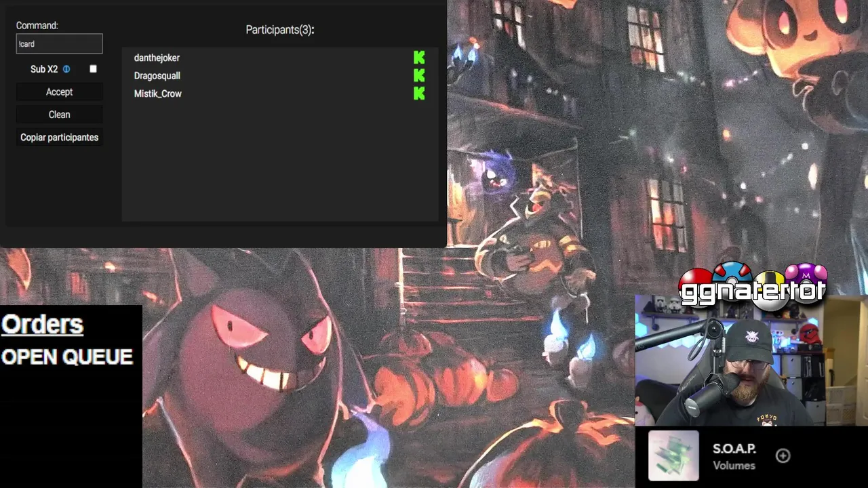Click the Command label

tap(37, 26)
